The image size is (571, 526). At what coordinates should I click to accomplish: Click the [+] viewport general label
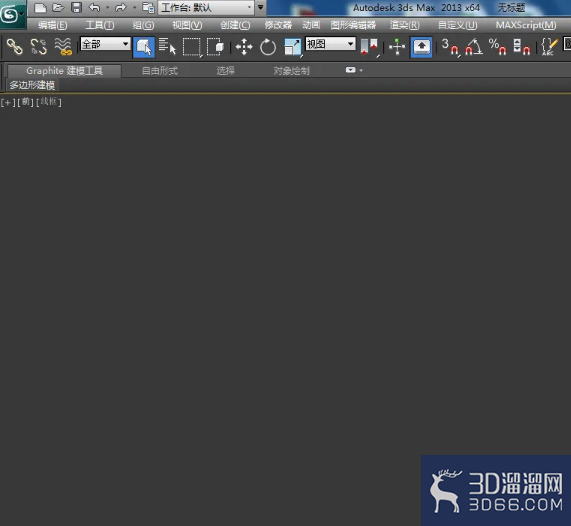[x=8, y=102]
